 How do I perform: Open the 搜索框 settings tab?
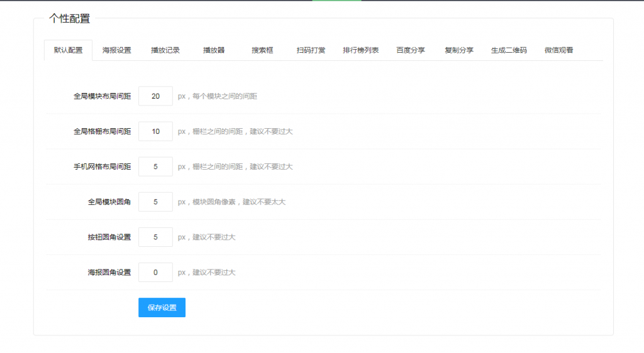(262, 50)
